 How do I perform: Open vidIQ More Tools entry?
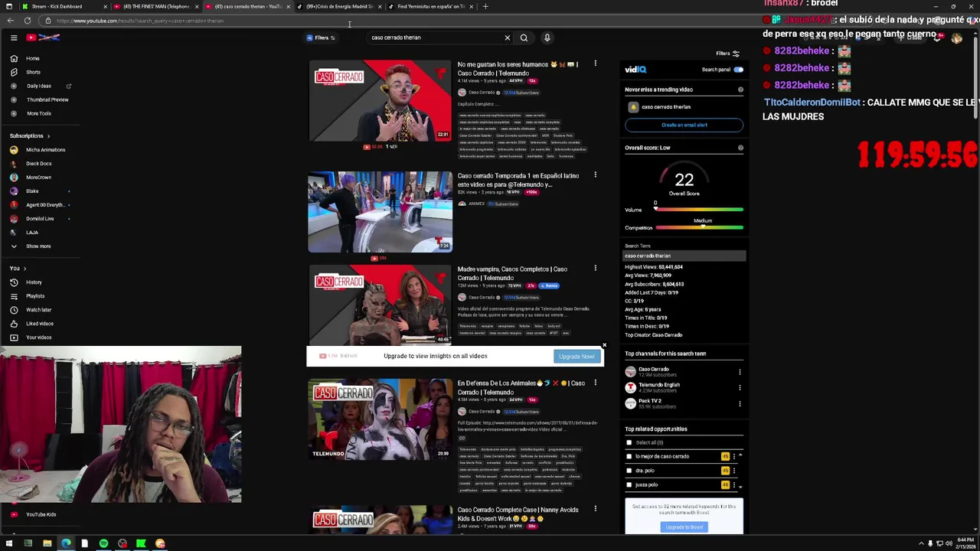pyautogui.click(x=38, y=113)
